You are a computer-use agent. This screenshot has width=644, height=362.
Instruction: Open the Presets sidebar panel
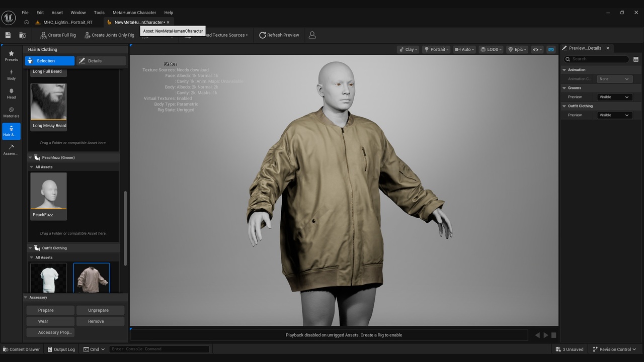point(11,56)
